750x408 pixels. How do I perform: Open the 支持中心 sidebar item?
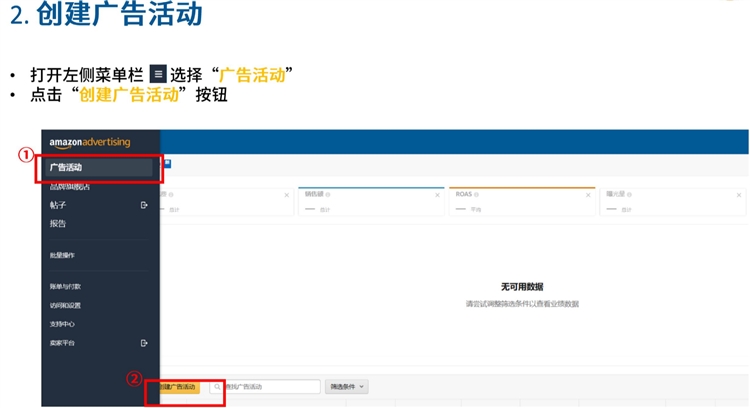pyautogui.click(x=62, y=324)
